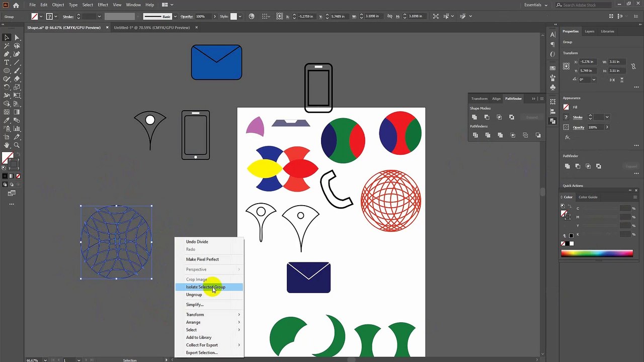Select the Magic Wand tool
The image size is (644, 362).
(7, 46)
